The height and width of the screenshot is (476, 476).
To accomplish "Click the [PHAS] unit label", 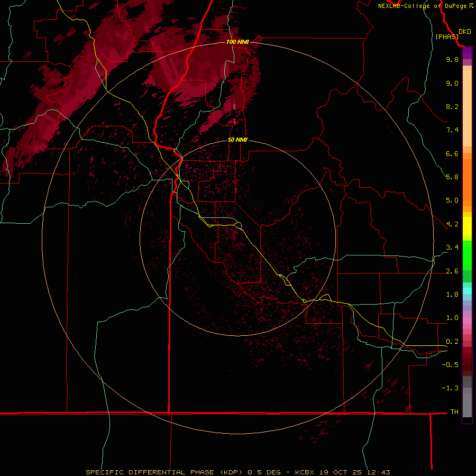I will (x=447, y=36).
